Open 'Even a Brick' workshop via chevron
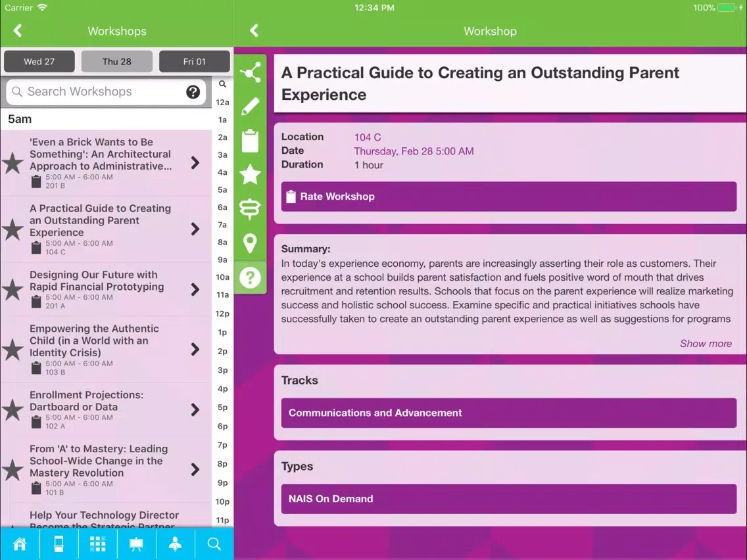The width and height of the screenshot is (747, 560). [x=195, y=163]
